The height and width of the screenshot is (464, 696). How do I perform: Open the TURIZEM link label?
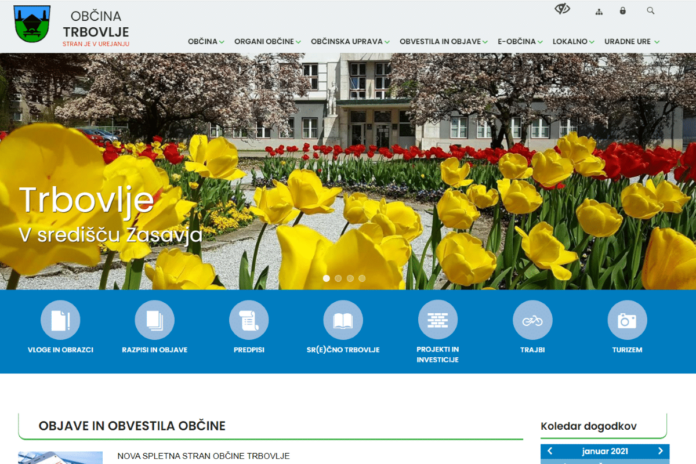627,350
